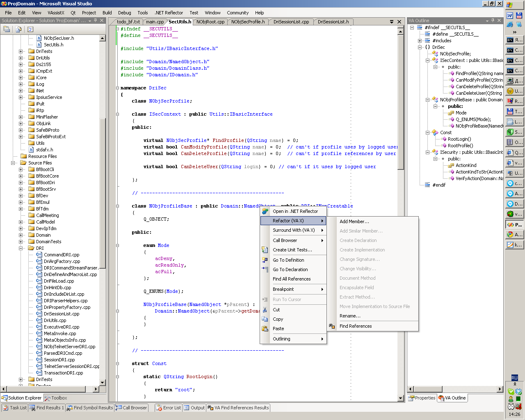The height and width of the screenshot is (420, 525).
Task: Click Copy in the context menu
Action: point(278,319)
